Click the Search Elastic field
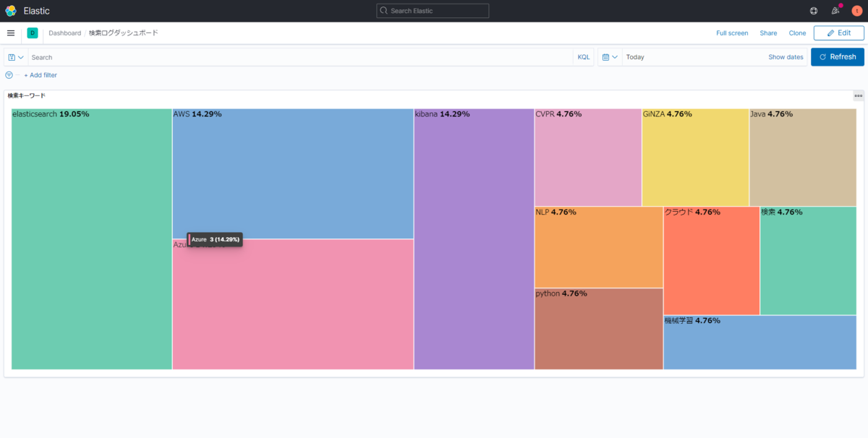This screenshot has height=438, width=868. [x=433, y=11]
